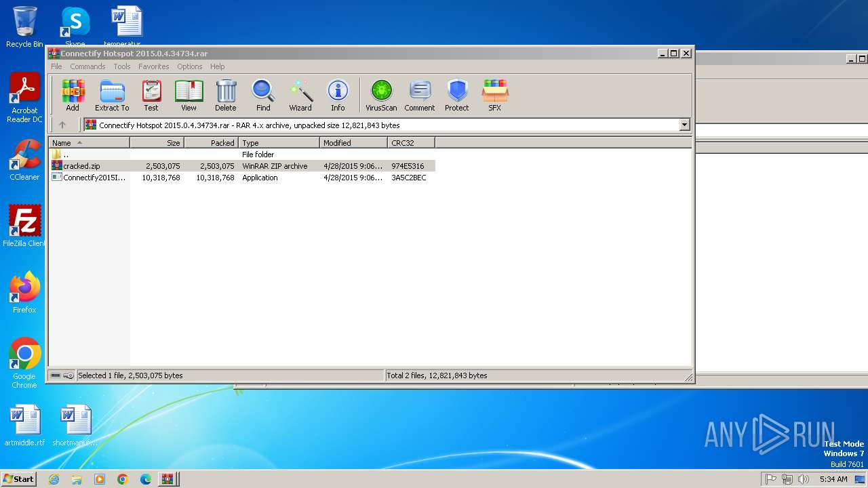This screenshot has width=868, height=488.
Task: Click the Delete trash icon
Action: pyautogui.click(x=226, y=95)
